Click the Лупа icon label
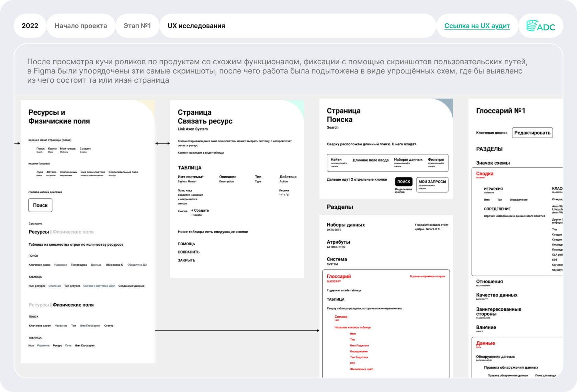Viewport: 577px width, 392px height. point(39,172)
